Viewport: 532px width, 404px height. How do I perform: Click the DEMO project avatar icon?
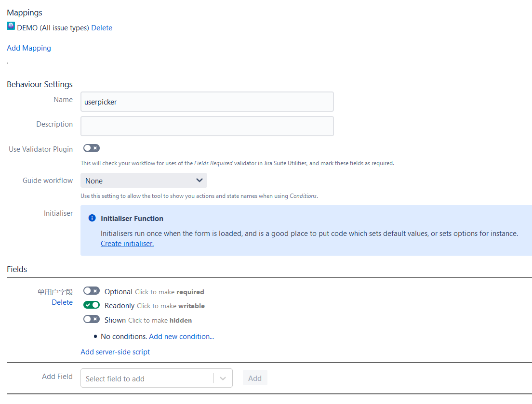pyautogui.click(x=11, y=26)
